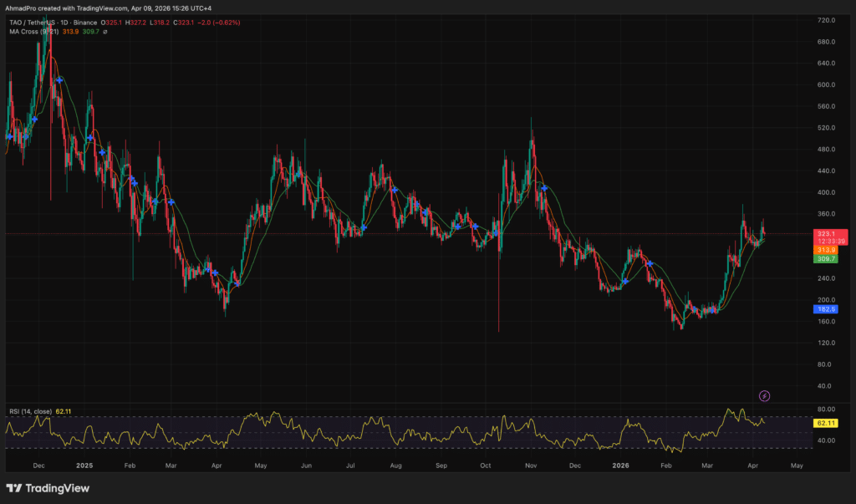Click the yellow 62.11 RSI value label
This screenshot has height=504, width=856.
(x=826, y=423)
